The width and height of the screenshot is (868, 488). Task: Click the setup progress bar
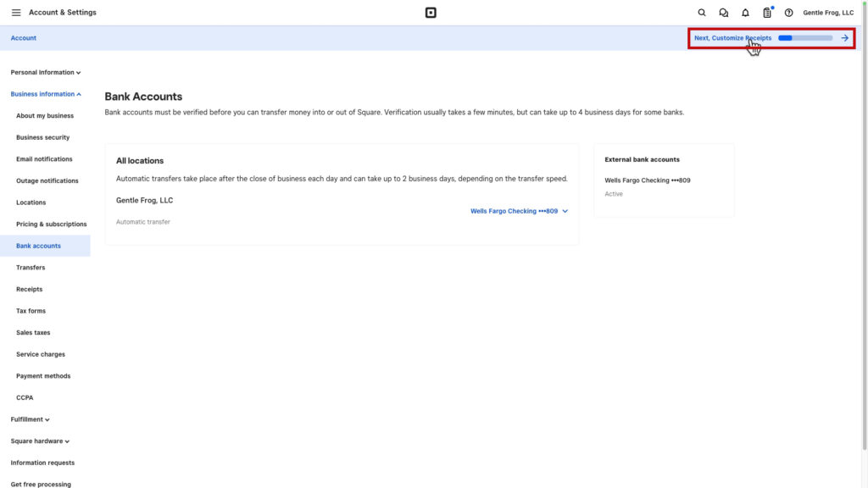[x=805, y=38]
